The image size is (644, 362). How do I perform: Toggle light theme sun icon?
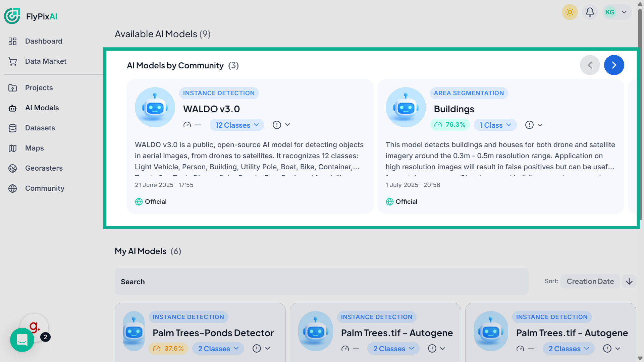click(570, 12)
